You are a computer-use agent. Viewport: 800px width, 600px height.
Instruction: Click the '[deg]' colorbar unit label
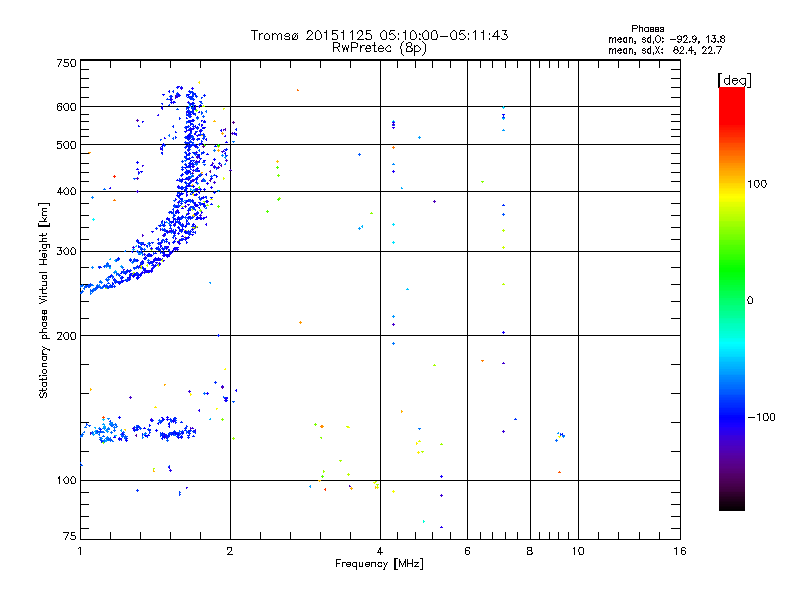(x=734, y=80)
